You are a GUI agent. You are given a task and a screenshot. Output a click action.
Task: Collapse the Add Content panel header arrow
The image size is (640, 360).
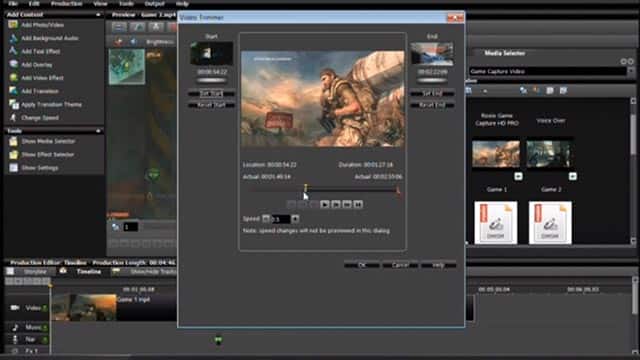[98, 15]
